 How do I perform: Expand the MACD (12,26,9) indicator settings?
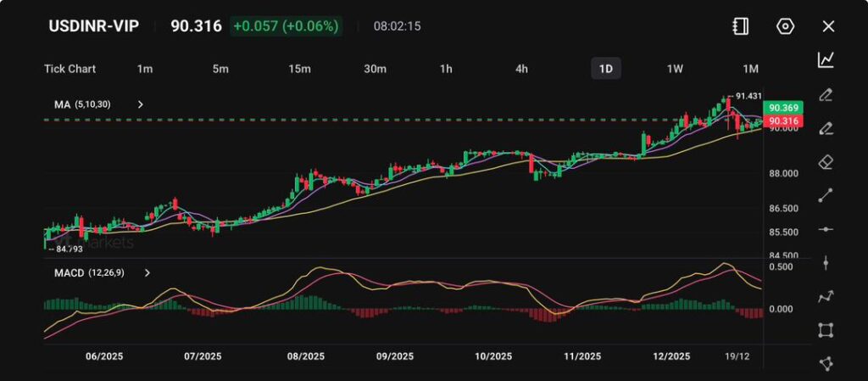point(147,273)
